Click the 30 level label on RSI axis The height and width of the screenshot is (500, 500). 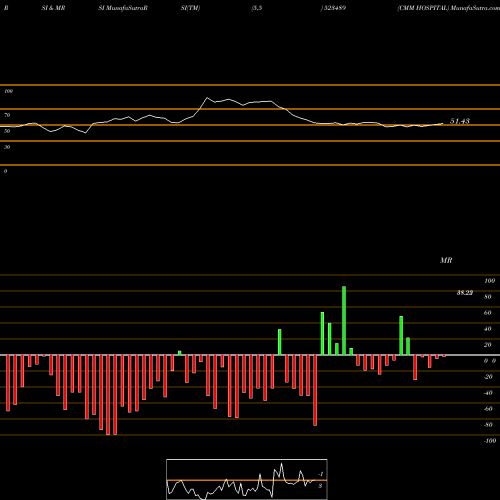point(7,147)
